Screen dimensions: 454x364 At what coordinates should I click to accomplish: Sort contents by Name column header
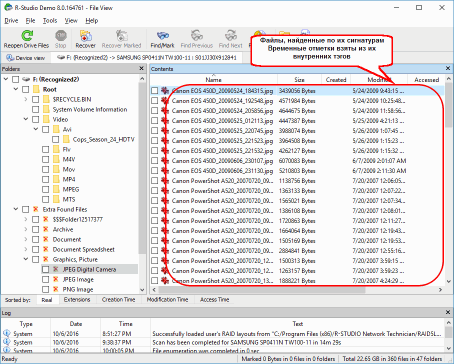pyautogui.click(x=213, y=80)
